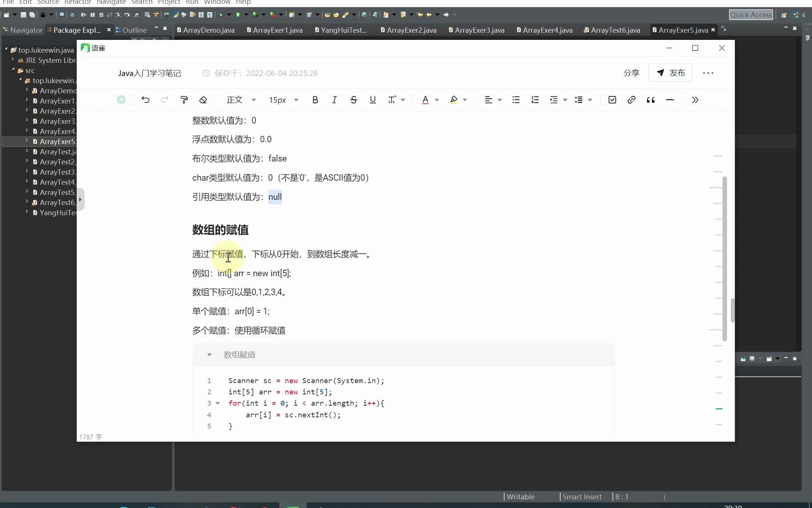Insert a hyperlink in the note
The image size is (812, 508).
[632, 100]
